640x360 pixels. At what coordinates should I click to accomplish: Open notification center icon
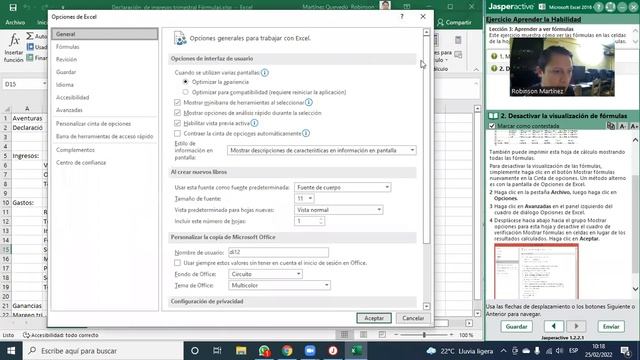tap(625, 351)
